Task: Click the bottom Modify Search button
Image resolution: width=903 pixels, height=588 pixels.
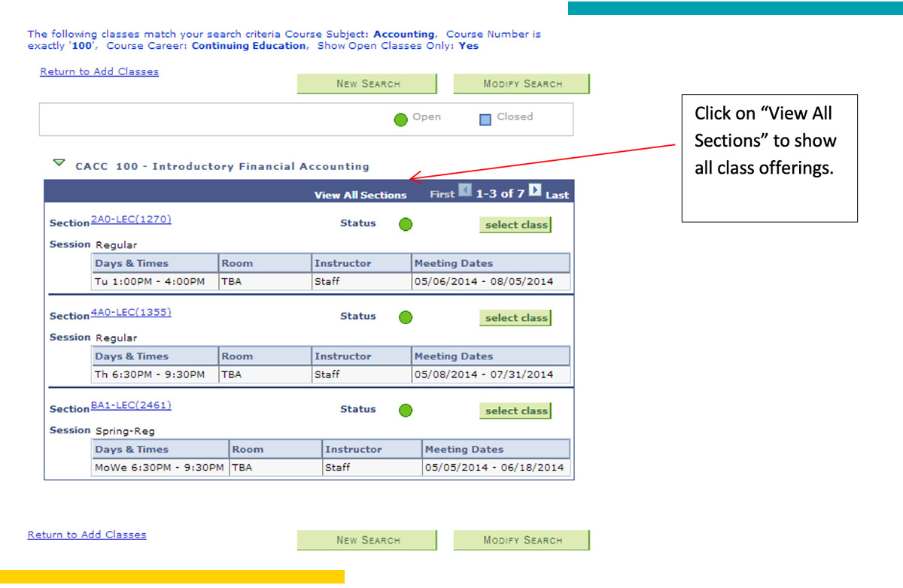Action: [x=521, y=540]
